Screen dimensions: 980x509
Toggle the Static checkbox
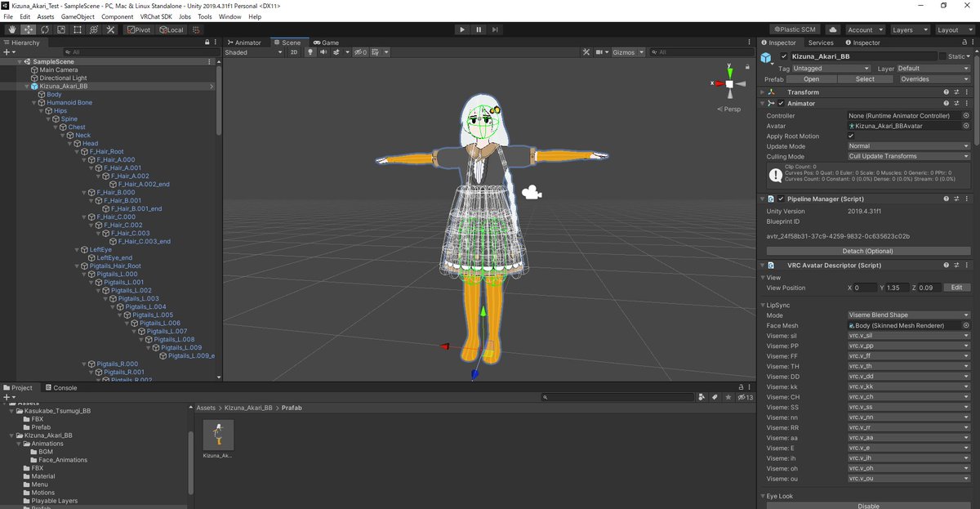(x=943, y=56)
